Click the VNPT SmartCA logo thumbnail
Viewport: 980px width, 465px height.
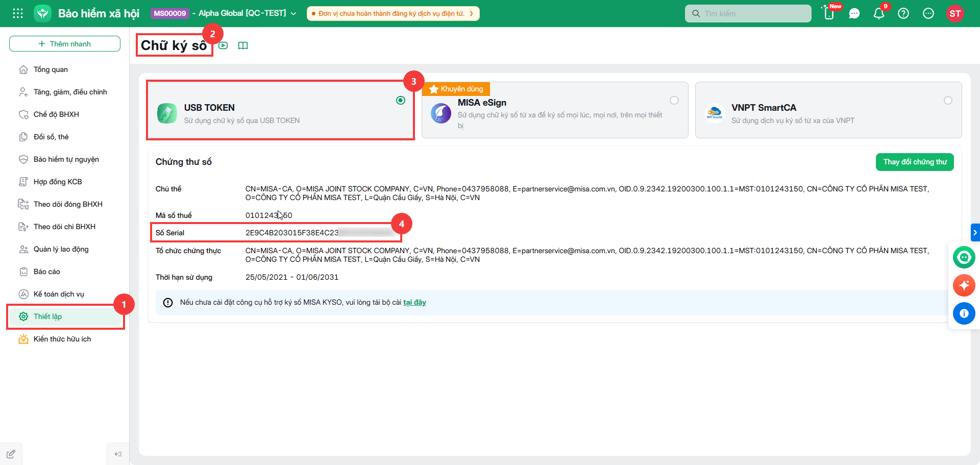point(715,113)
